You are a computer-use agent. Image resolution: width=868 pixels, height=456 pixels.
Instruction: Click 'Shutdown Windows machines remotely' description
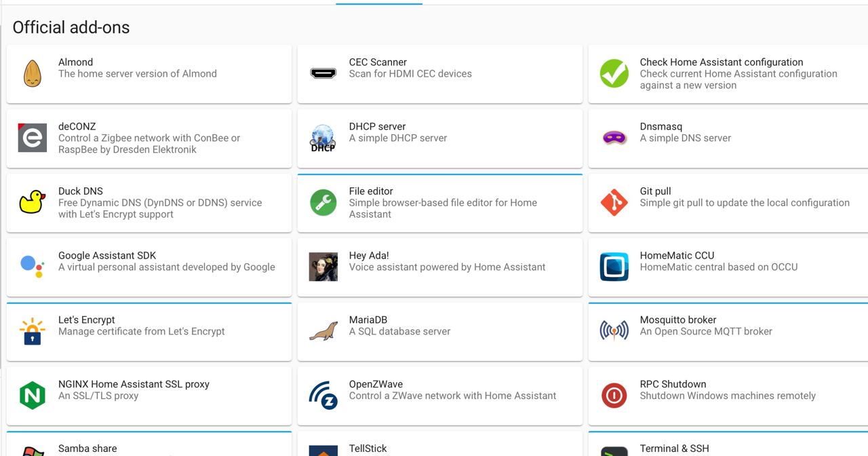tap(728, 396)
